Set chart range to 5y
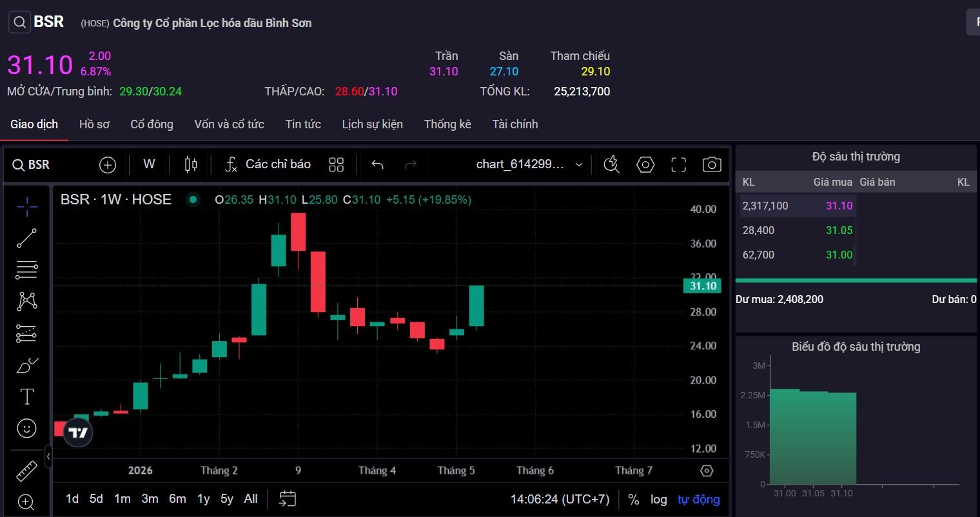The width and height of the screenshot is (980, 517). [226, 498]
